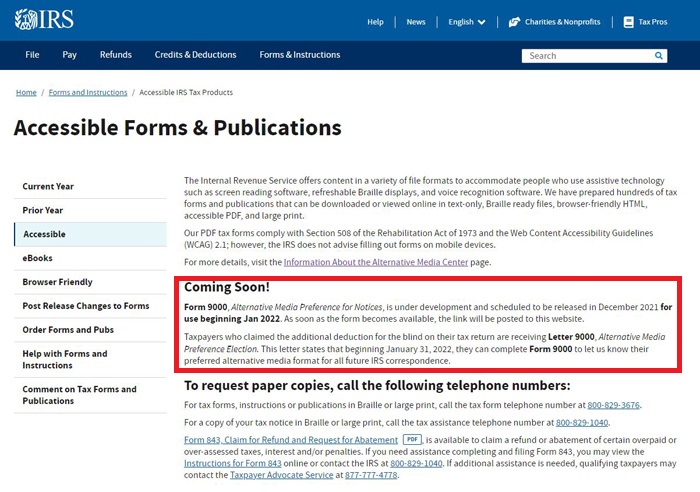Select Accessible in sidebar
700x492 pixels.
[90, 234]
